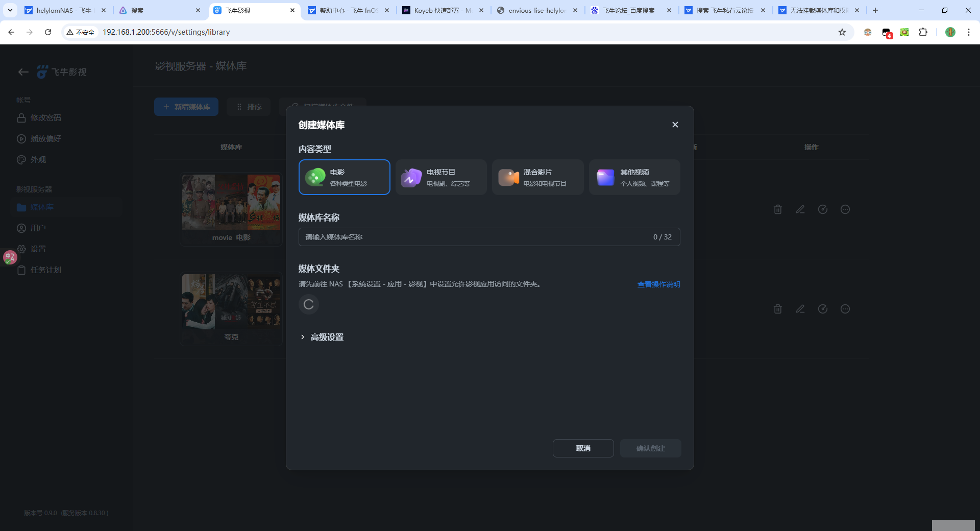Open more options for the movie library
Screen dimensions: 980x531
pos(845,209)
